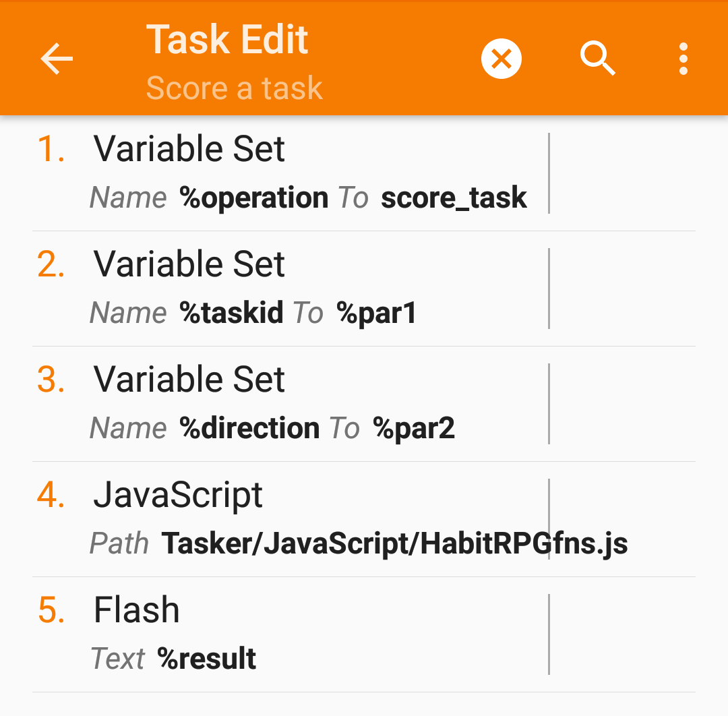
Task: Tap drag area right of %taskid action
Action: point(621,289)
